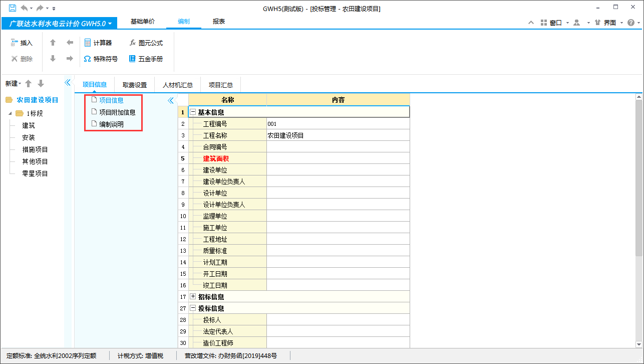Click the 开工日期 row label
Viewport: 644px width, 364px height.
215,274
